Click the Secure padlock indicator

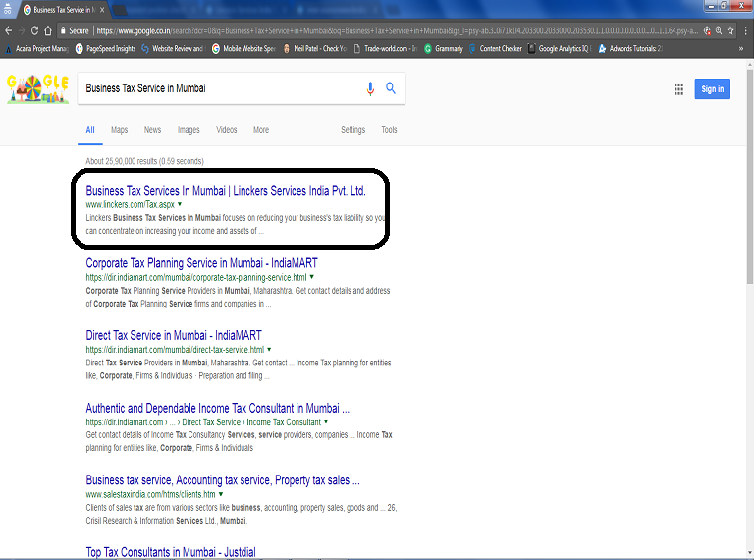tap(75, 30)
